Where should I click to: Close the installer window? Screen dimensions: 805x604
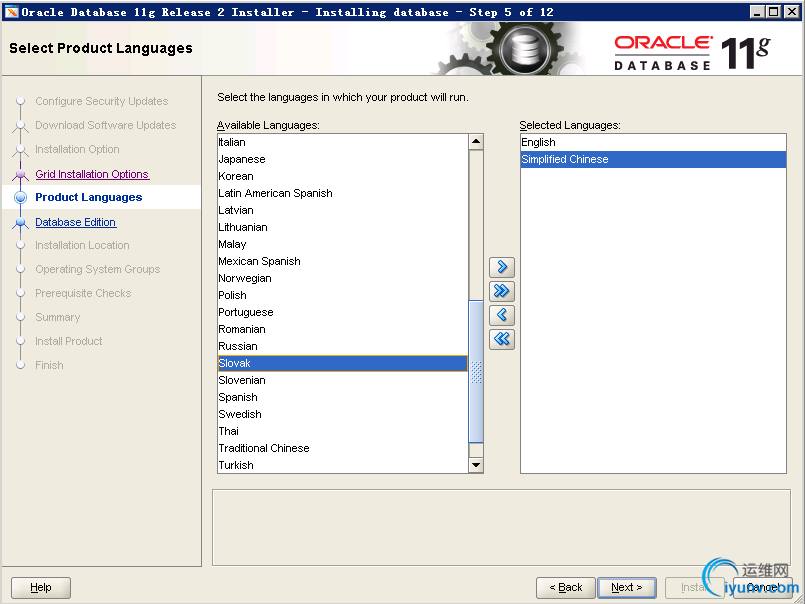tap(792, 12)
